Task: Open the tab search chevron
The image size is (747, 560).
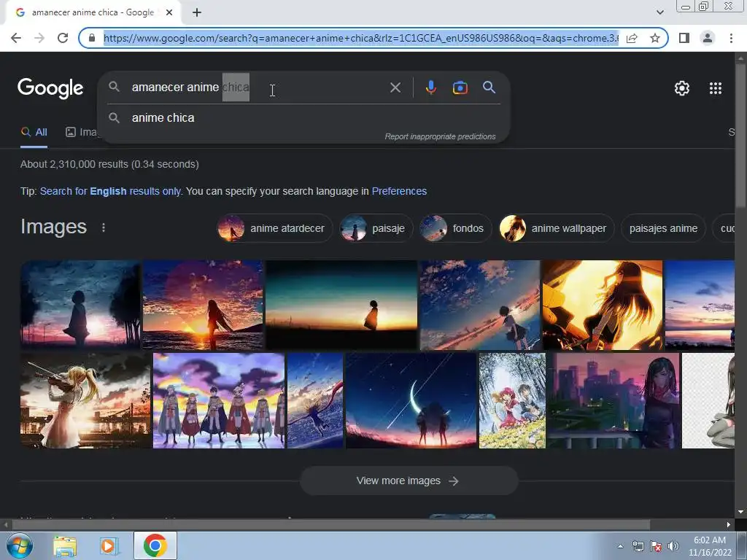Action: pos(659,12)
